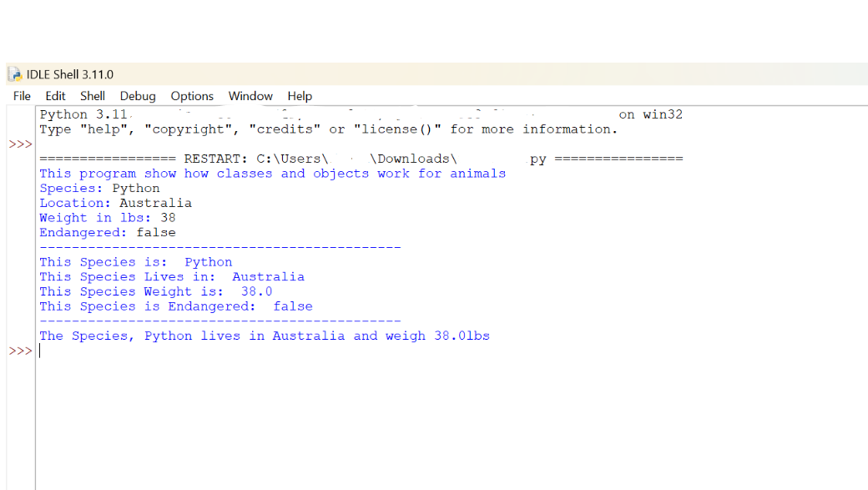868x490 pixels.
Task: Click the "Location: Australia" output line
Action: (115, 203)
